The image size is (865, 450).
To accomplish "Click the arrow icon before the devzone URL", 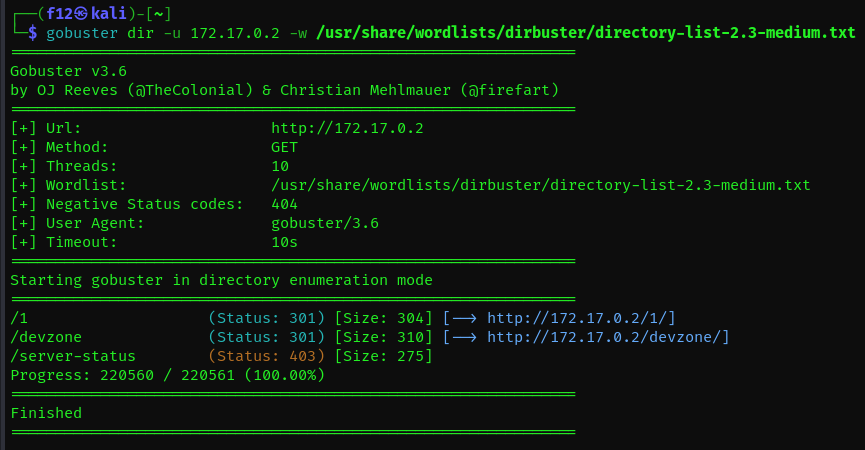I will pos(464,337).
